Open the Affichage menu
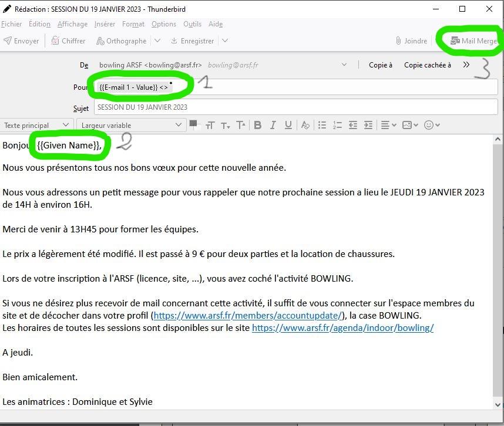The width and height of the screenshot is (504, 426). point(73,24)
